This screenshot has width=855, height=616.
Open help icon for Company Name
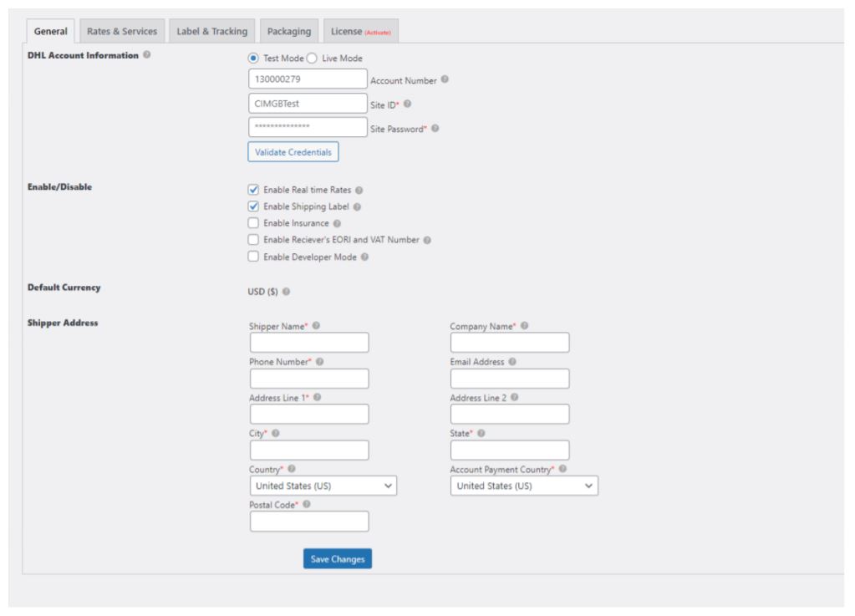525,325
